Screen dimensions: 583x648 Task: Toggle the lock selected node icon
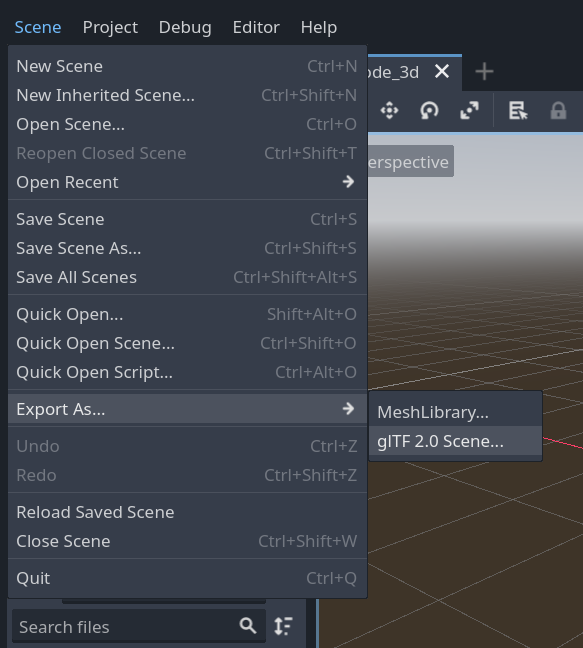pos(558,110)
